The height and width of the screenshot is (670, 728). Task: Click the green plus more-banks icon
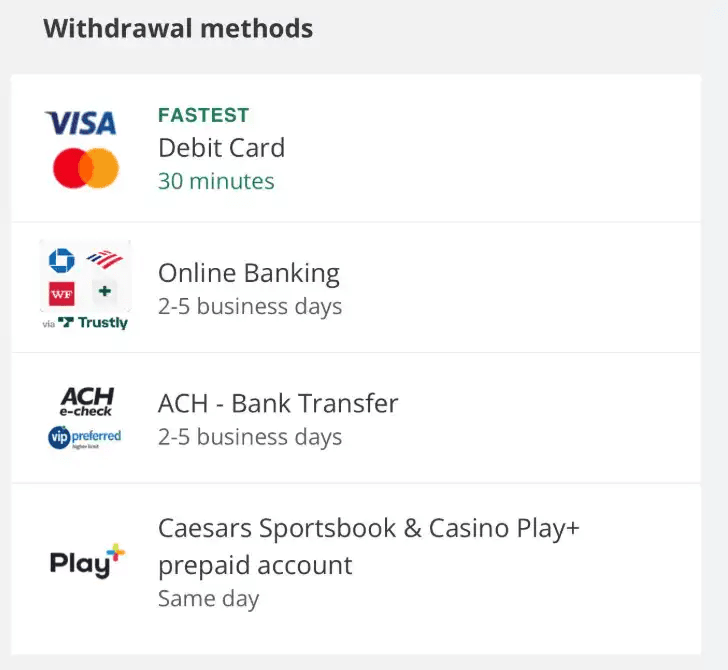(105, 292)
